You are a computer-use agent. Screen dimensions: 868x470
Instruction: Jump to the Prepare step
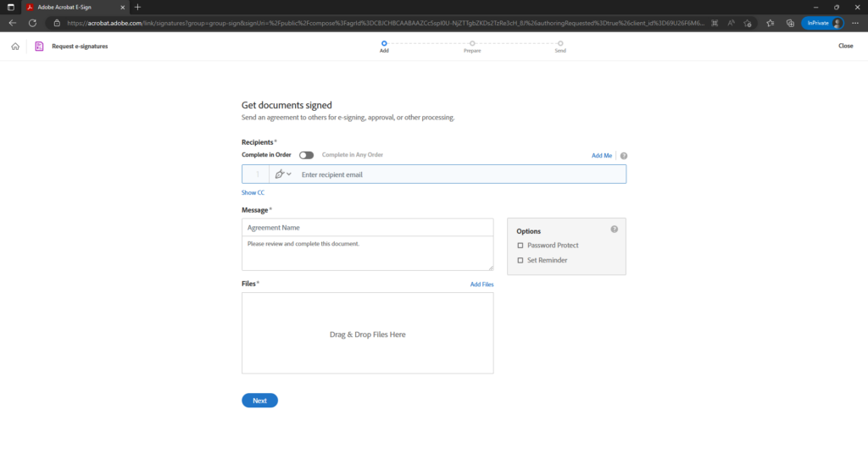[472, 43]
